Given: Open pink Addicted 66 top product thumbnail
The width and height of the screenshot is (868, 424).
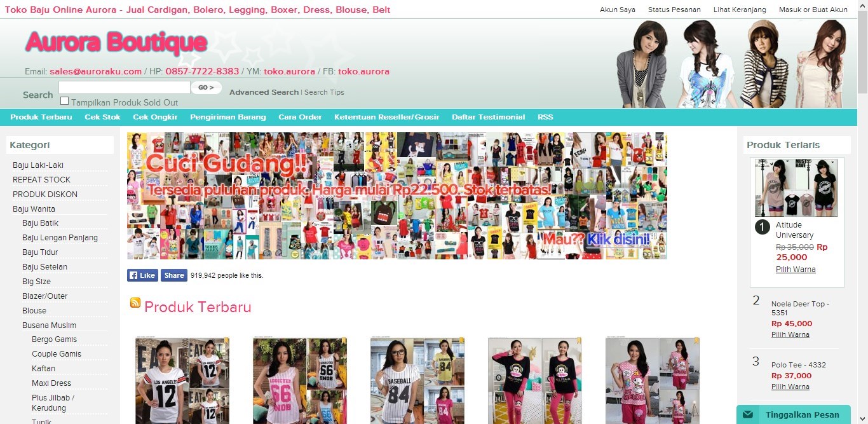Looking at the screenshot, I should 300,381.
